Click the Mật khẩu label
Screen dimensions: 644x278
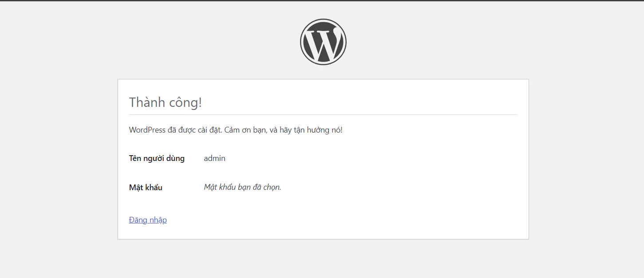[146, 188]
